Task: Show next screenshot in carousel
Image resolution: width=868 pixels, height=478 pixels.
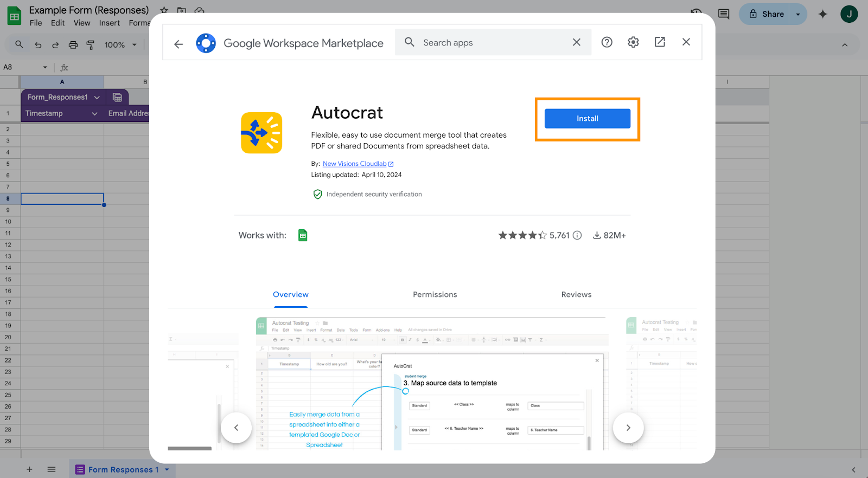Action: pyautogui.click(x=628, y=428)
